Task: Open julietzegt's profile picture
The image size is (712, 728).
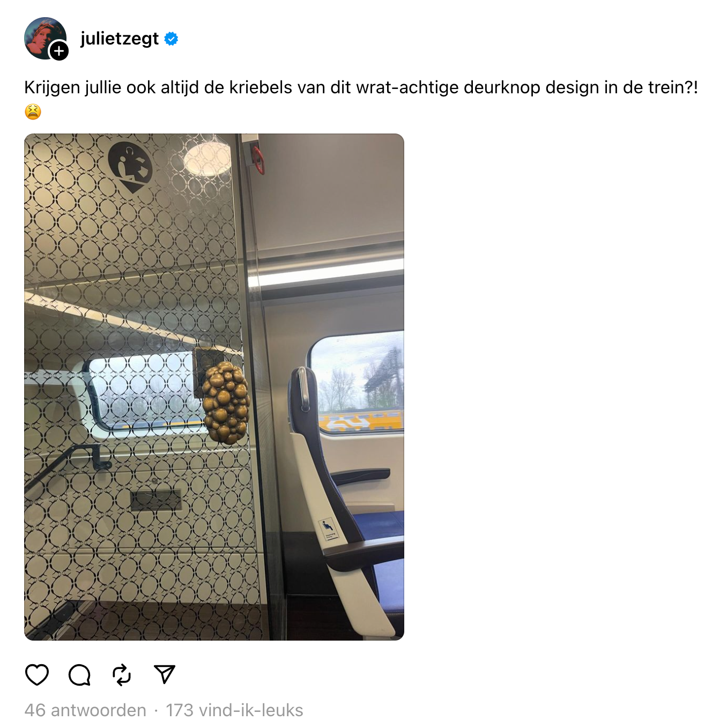Action: pyautogui.click(x=46, y=38)
